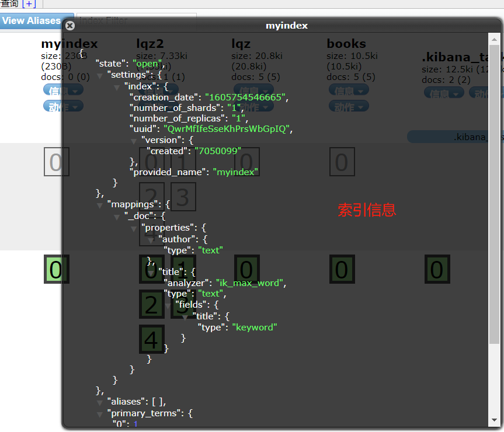Collapse the inner "title" node under fields

click(x=185, y=318)
